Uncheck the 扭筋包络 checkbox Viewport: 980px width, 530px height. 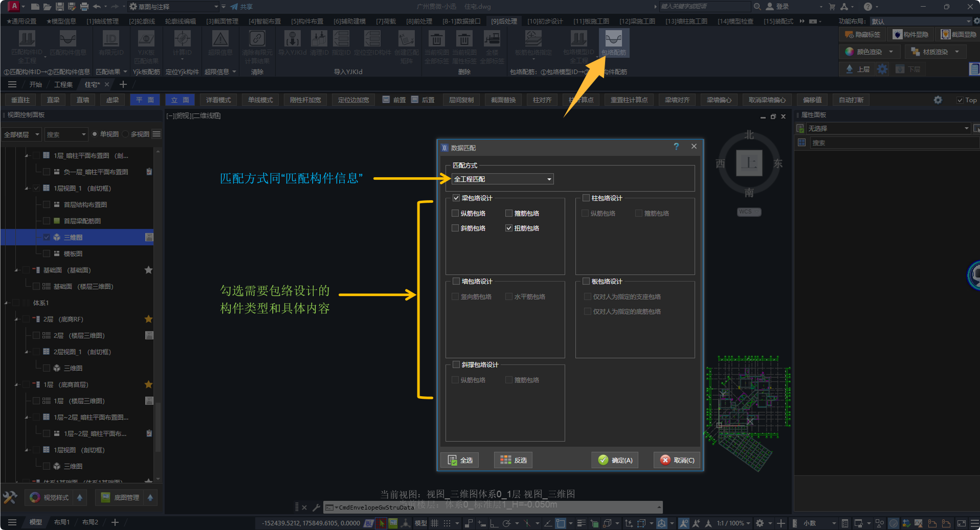tap(509, 228)
